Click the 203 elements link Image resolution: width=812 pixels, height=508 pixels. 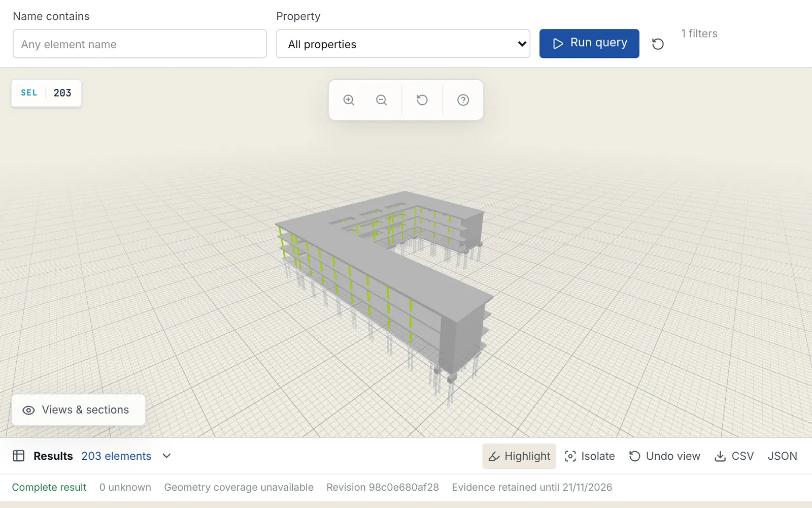pyautogui.click(x=116, y=456)
